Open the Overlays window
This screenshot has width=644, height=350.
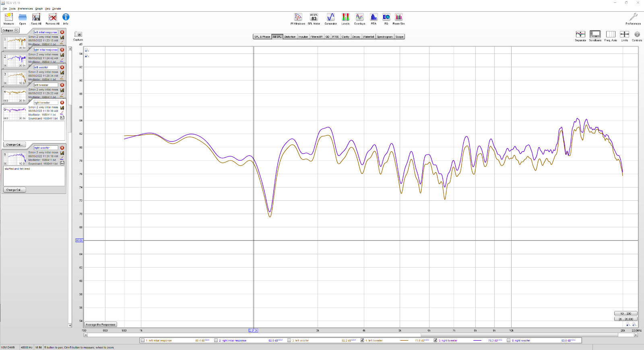click(359, 19)
